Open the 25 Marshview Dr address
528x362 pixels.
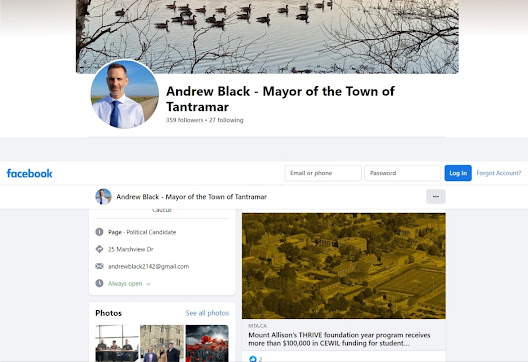(x=131, y=250)
